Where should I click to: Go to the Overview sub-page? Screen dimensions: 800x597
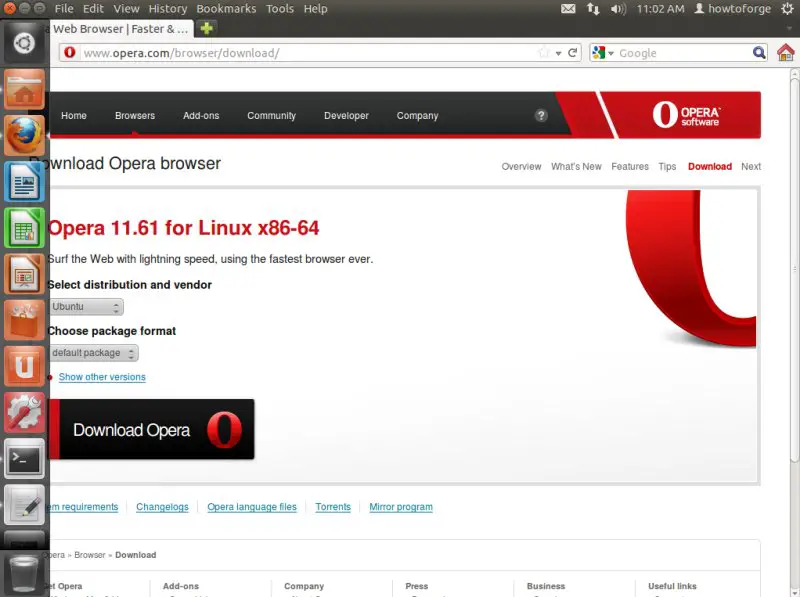click(521, 166)
